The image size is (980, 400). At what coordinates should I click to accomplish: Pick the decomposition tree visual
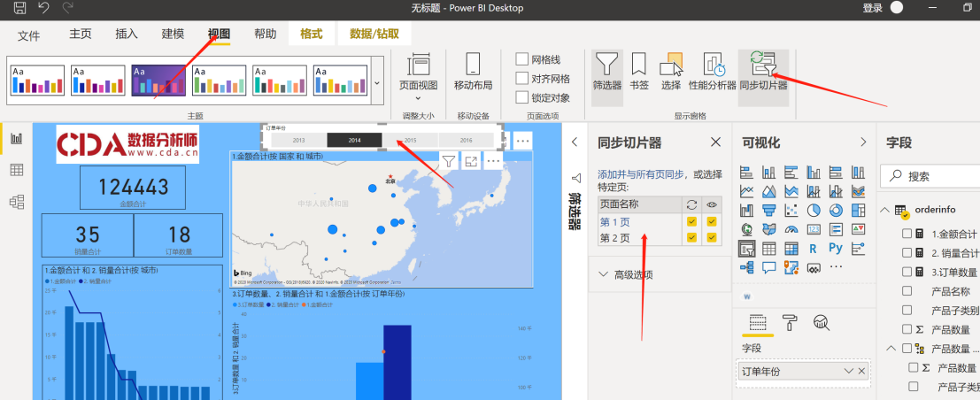pyautogui.click(x=746, y=267)
